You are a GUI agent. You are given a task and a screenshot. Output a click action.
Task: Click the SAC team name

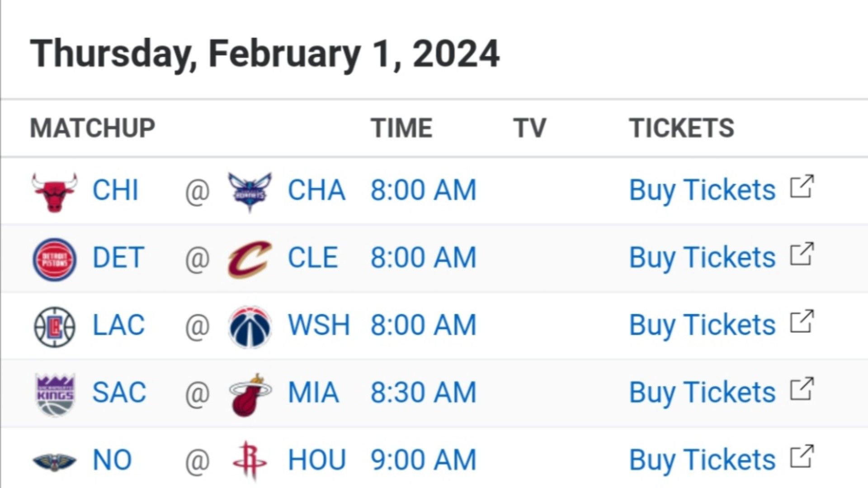coord(119,392)
